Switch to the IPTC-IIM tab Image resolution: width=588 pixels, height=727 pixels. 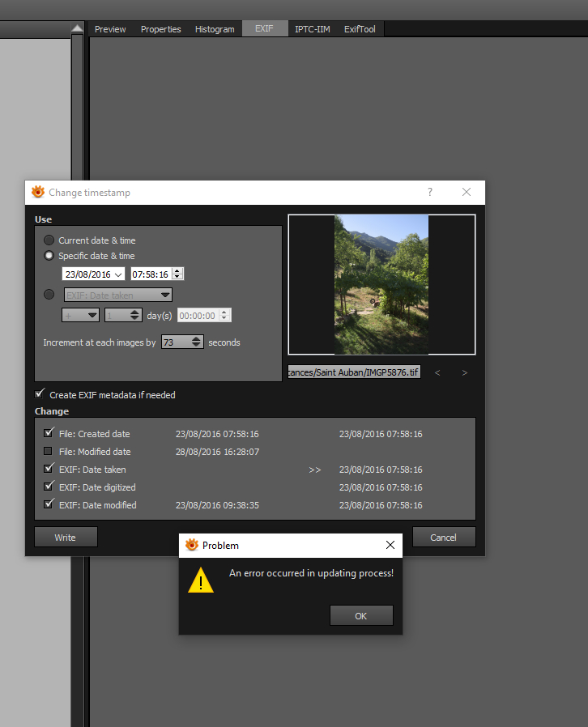(x=312, y=29)
